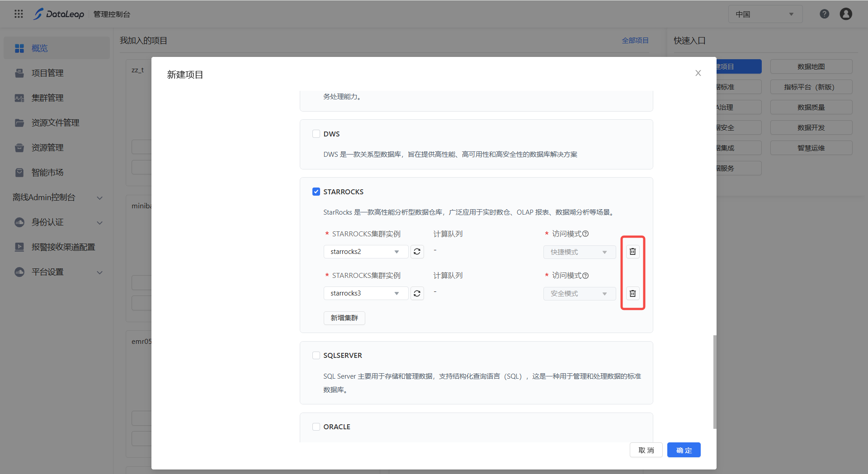Click the 资源文件管理 folder icon
868x474 pixels.
click(19, 123)
